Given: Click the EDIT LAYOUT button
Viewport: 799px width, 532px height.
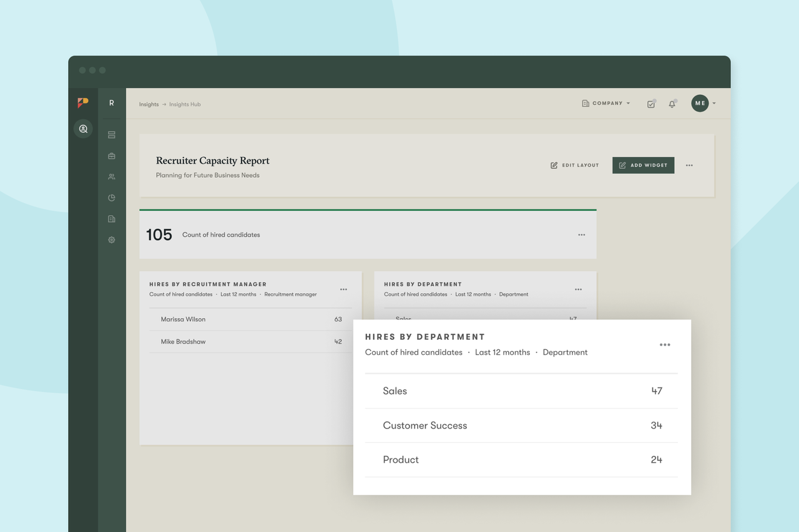Looking at the screenshot, I should coord(574,165).
